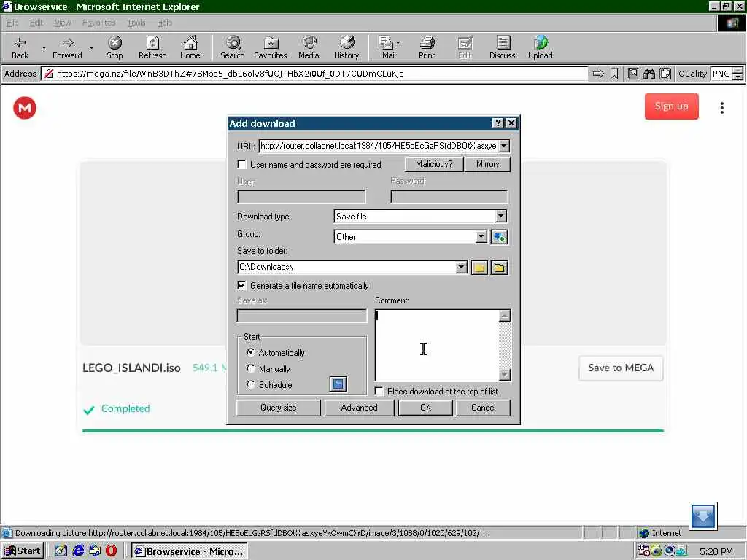Refresh the page via Refresh icon
Screen dimensions: 747x560
(152, 47)
